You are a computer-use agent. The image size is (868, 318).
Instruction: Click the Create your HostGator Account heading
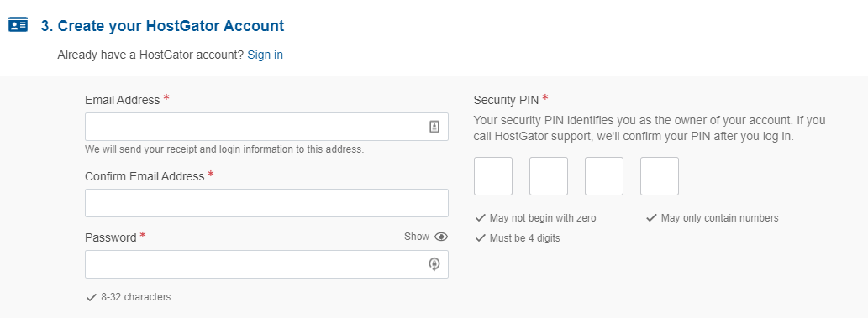[x=162, y=25]
